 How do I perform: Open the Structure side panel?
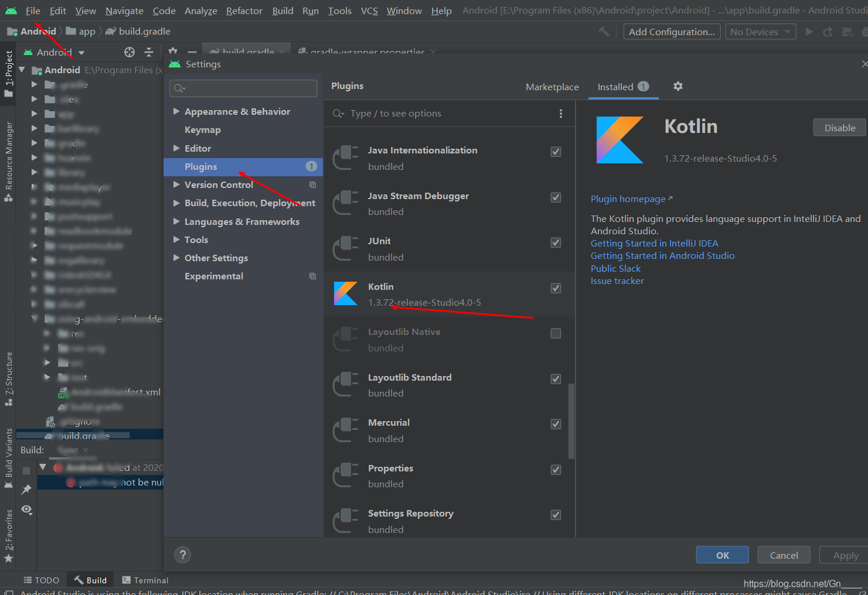(8, 378)
